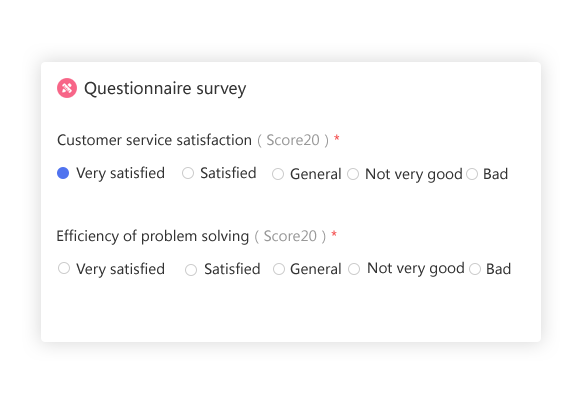The width and height of the screenshot is (582, 404).
Task: Click Score20 hint beside Efficiency of problem solving
Action: (290, 236)
